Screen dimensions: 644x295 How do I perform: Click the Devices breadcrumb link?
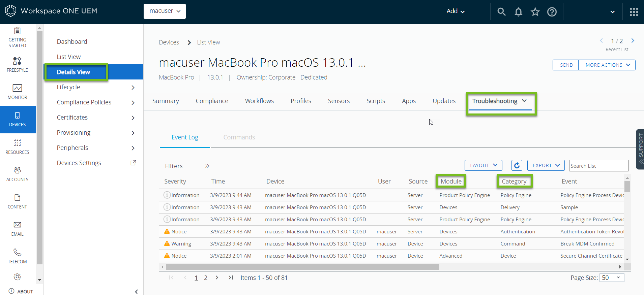[169, 42]
